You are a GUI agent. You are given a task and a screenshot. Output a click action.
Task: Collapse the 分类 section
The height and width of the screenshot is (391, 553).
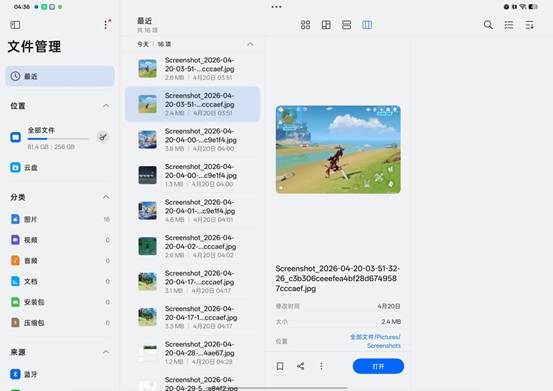106,197
